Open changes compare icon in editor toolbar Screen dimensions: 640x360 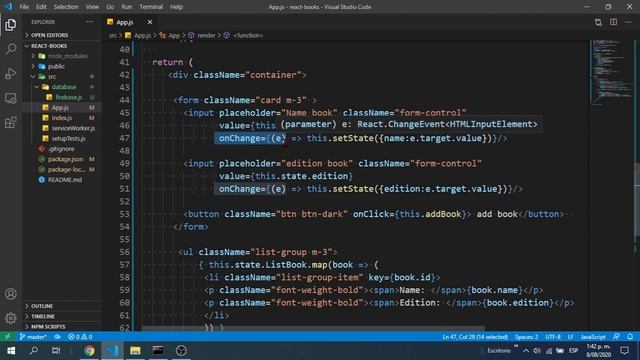click(598, 22)
